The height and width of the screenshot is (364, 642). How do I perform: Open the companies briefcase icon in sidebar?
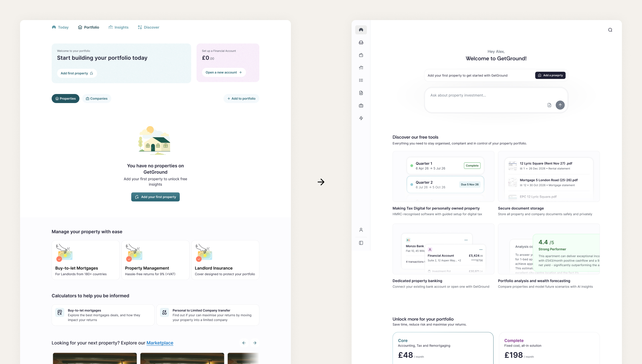point(361,106)
